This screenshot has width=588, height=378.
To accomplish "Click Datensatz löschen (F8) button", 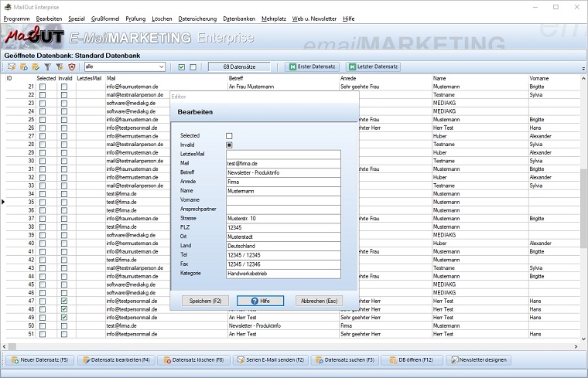I will (193, 360).
